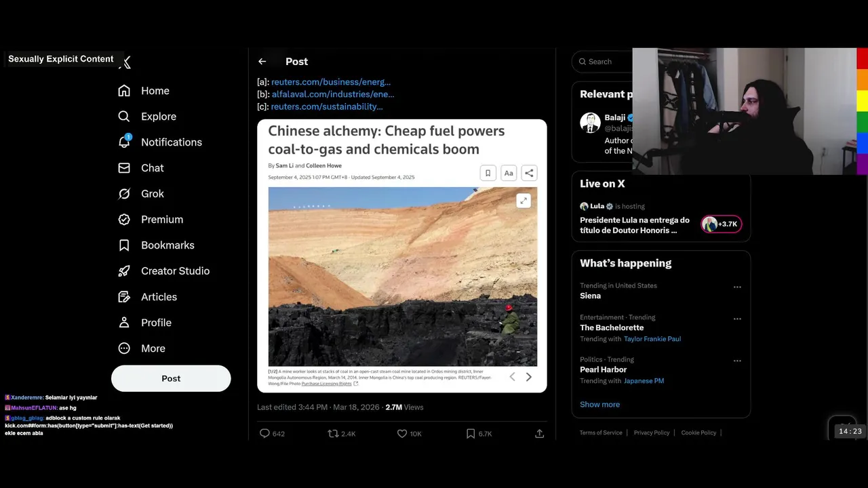868x488 pixels.
Task: Go to previous image with left chevron
Action: (x=512, y=377)
